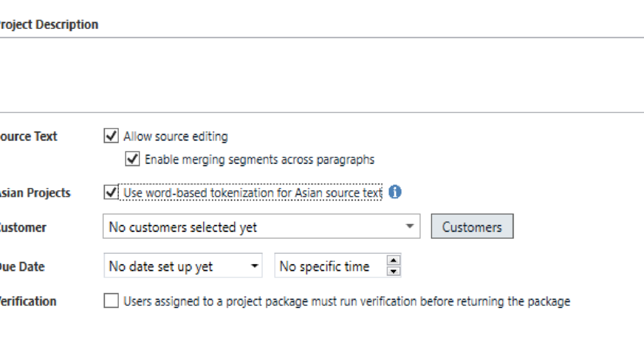644x362 pixels.
Task: Click the Verification label
Action: click(28, 301)
